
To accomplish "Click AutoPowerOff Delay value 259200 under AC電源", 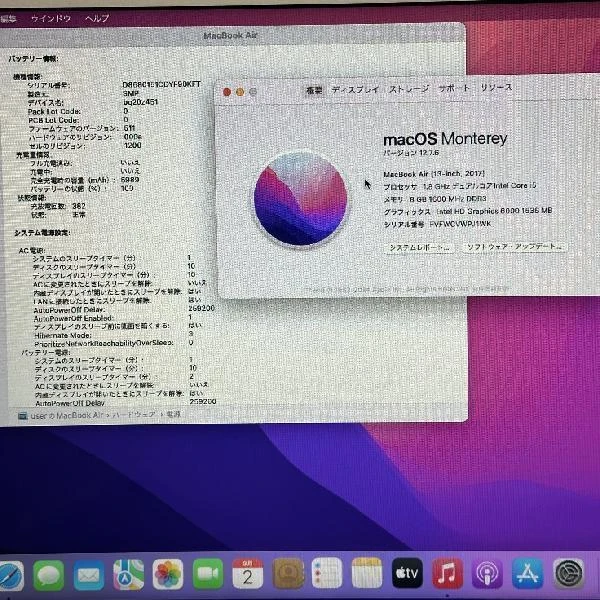I will [201, 308].
